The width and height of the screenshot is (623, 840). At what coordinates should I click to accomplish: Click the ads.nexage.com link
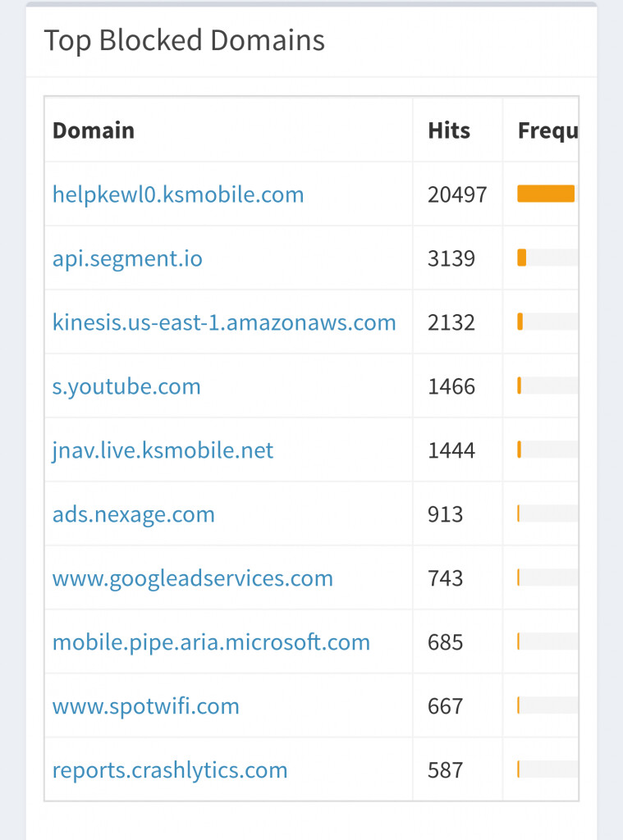coord(133,514)
